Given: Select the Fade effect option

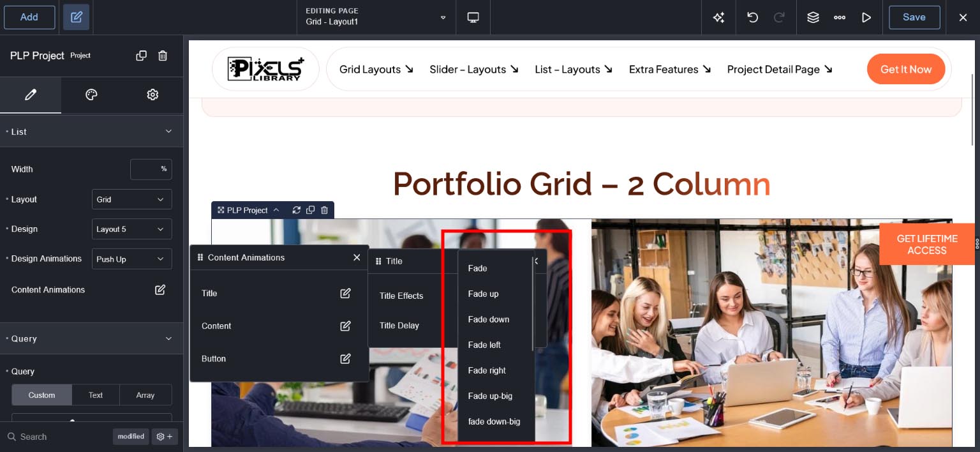Looking at the screenshot, I should pyautogui.click(x=495, y=268).
